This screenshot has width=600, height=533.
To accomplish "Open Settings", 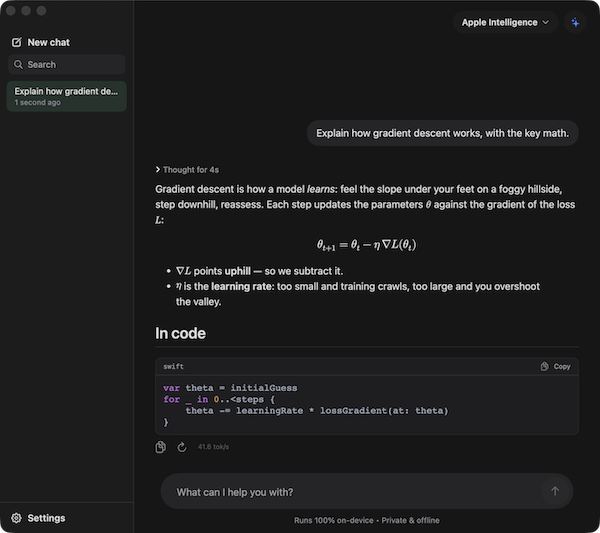I will tap(38, 518).
